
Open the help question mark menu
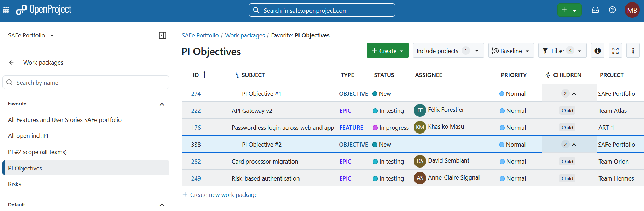pos(613,10)
